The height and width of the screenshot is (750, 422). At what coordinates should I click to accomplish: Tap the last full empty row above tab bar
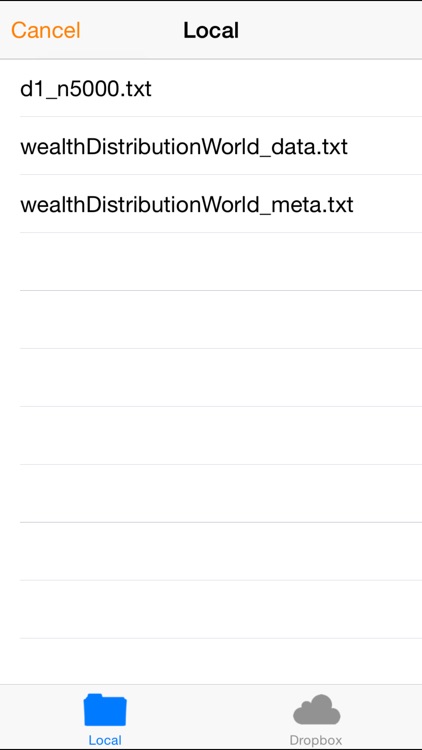[x=211, y=609]
